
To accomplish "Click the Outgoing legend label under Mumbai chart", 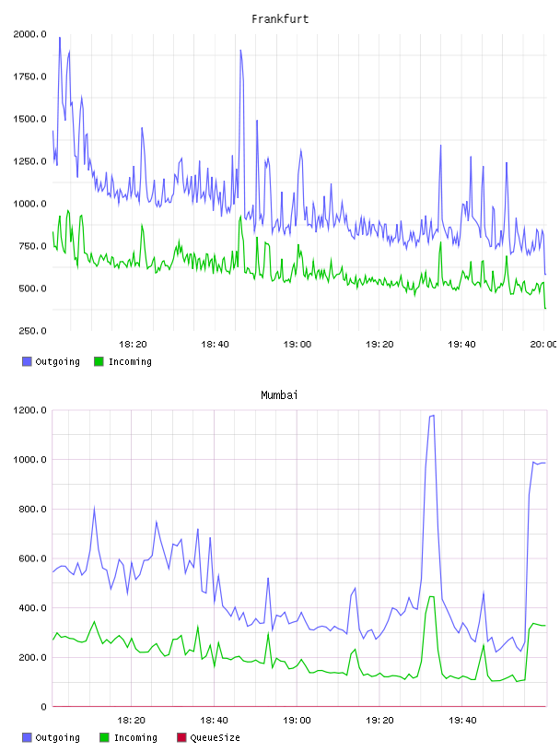I will (57, 737).
